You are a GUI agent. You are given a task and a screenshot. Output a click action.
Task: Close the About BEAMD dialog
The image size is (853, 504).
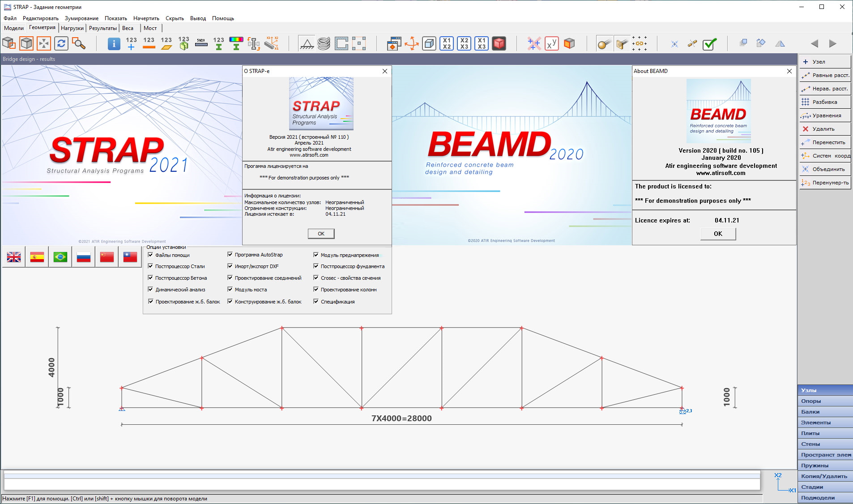(x=789, y=71)
